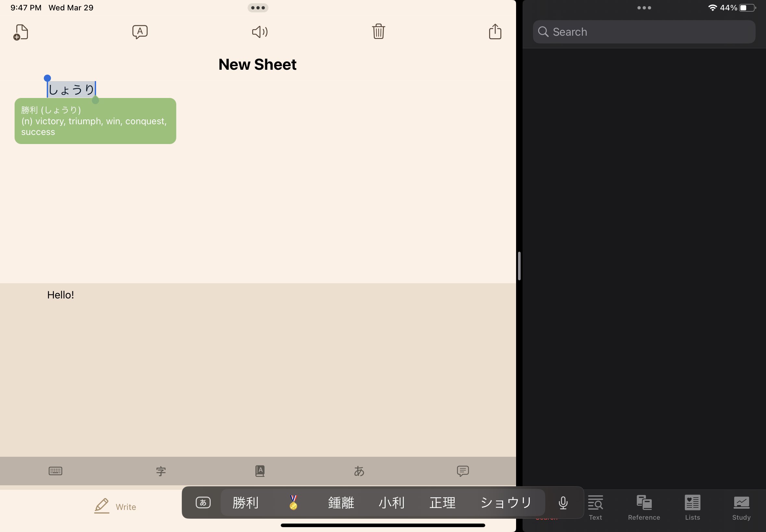766x532 pixels.
Task: Create a new sheet with document icon
Action: click(21, 32)
